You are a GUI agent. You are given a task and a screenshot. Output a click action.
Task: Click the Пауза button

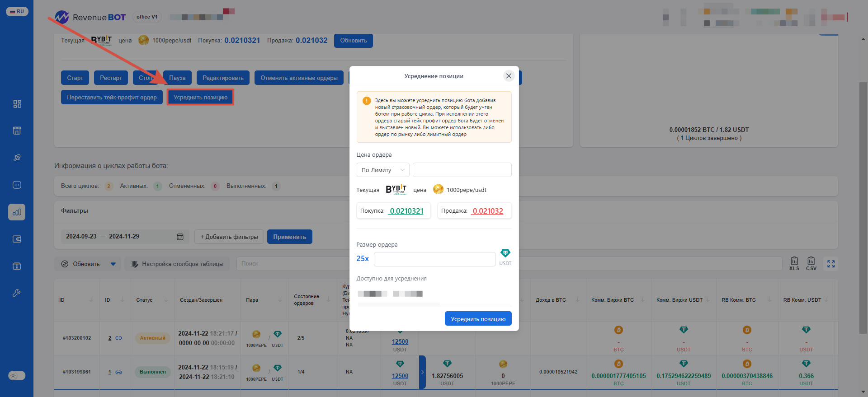(177, 78)
